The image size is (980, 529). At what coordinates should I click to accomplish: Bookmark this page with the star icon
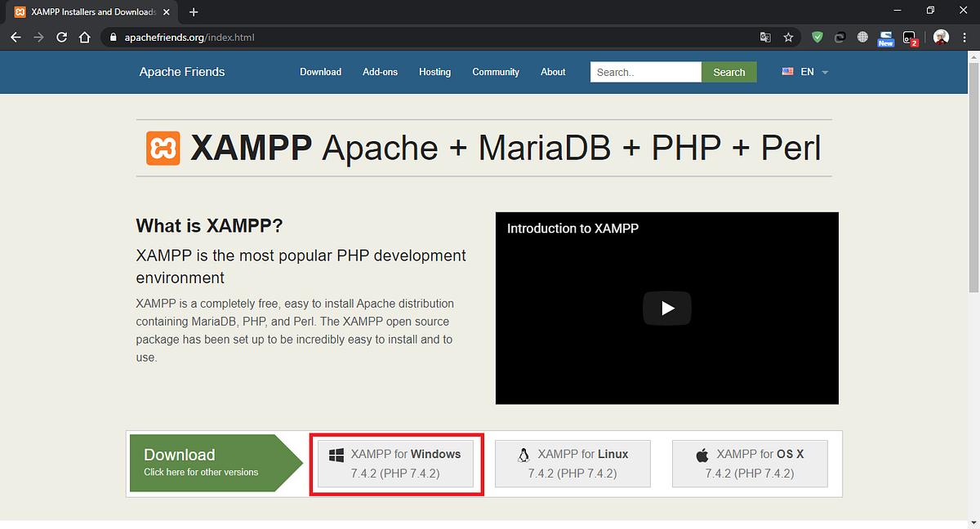788,37
